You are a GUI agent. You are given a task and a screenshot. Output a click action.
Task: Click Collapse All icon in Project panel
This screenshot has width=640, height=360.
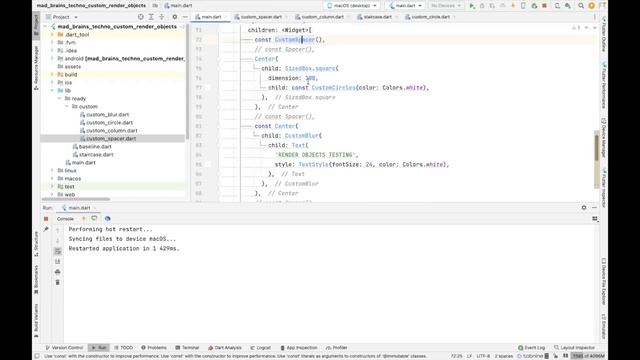tap(162, 17)
